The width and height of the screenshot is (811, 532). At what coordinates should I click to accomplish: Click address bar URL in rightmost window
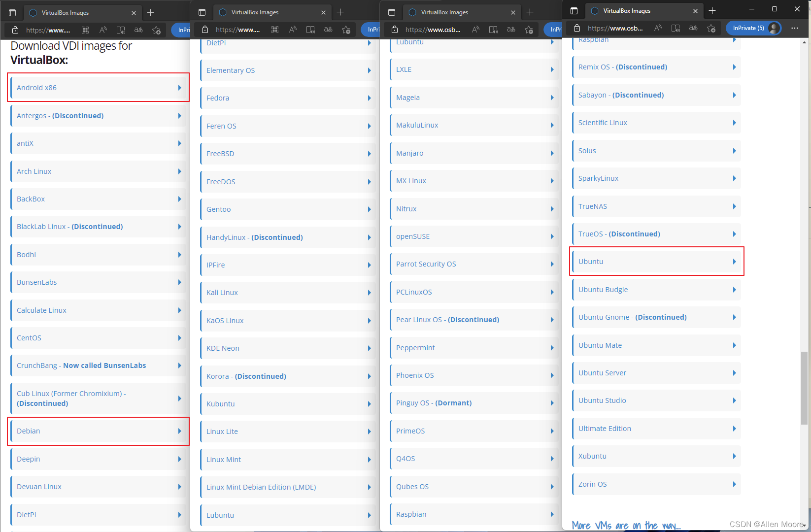615,28
